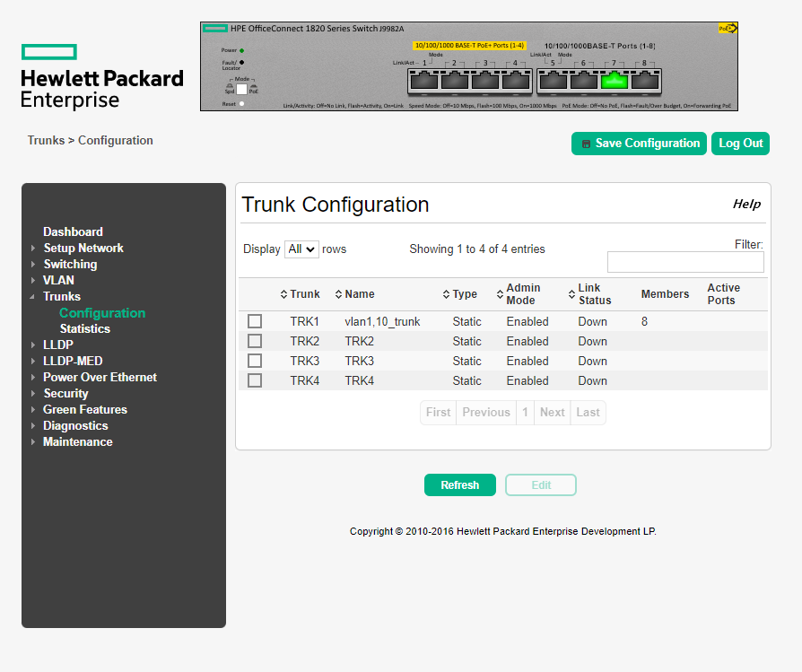Sort table by Trunk column arrows
The height and width of the screenshot is (672, 802).
[283, 294]
